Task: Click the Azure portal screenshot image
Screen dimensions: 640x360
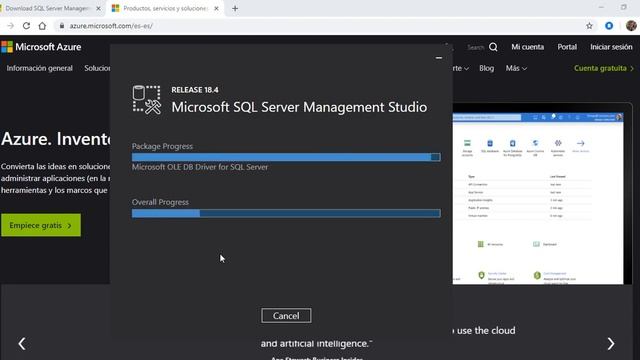Action: 538,198
